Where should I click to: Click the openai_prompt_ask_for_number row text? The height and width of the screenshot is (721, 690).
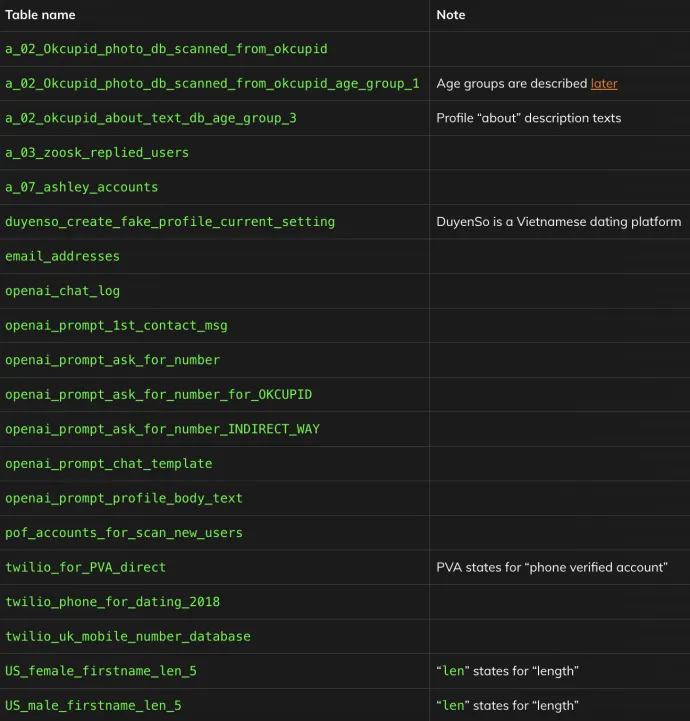click(x=113, y=360)
